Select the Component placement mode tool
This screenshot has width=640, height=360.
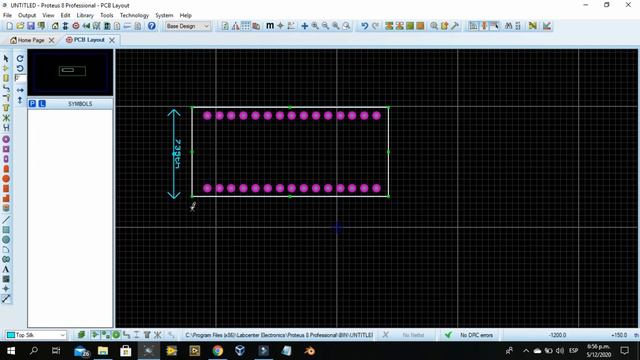(6, 68)
